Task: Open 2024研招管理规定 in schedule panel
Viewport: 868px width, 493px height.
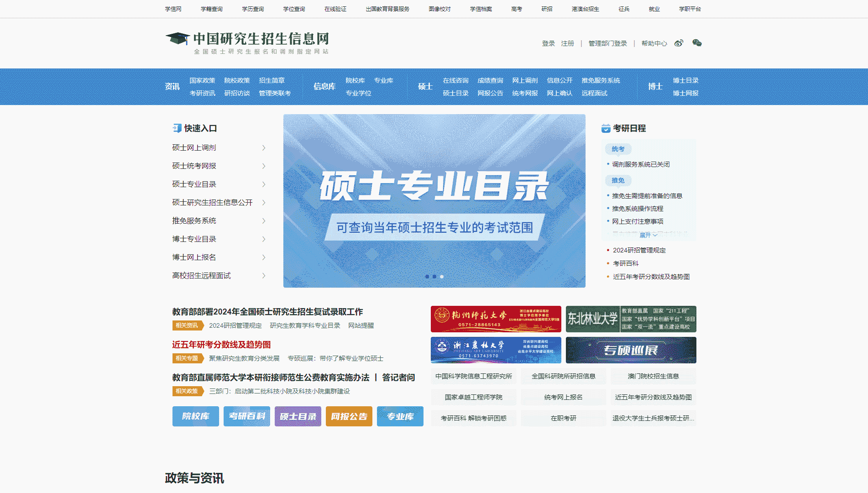Action: click(639, 250)
